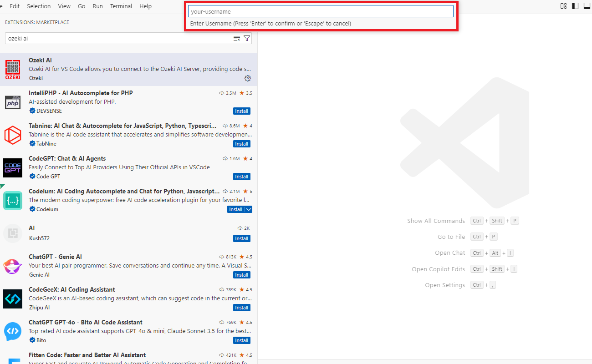Toggle the bottom panel layout icon
This screenshot has width=592, height=364.
[x=587, y=6]
